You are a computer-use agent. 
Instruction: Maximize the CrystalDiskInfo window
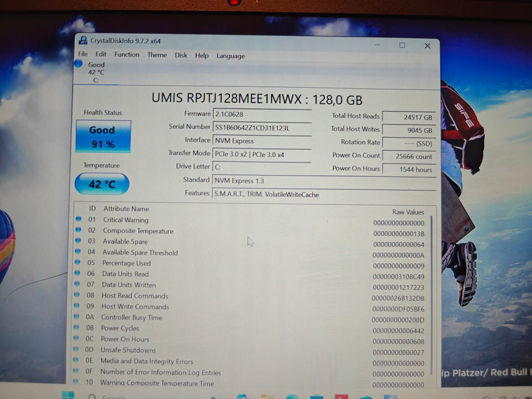click(x=402, y=45)
